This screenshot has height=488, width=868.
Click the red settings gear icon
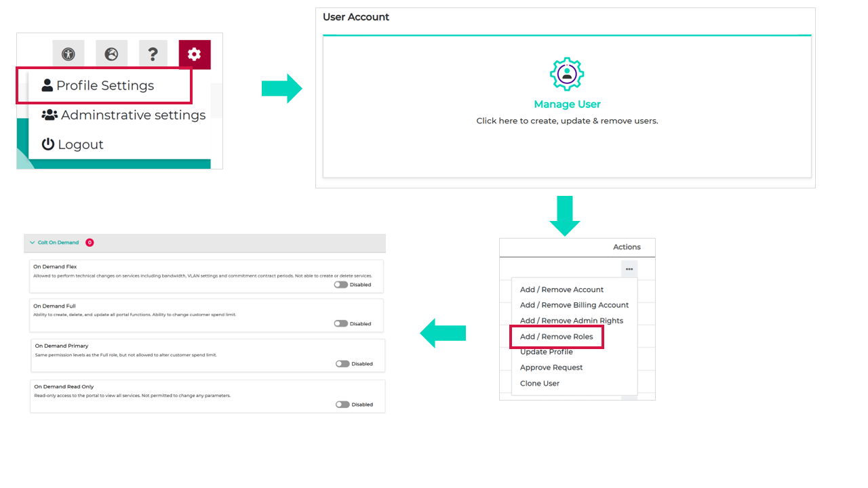tap(195, 54)
